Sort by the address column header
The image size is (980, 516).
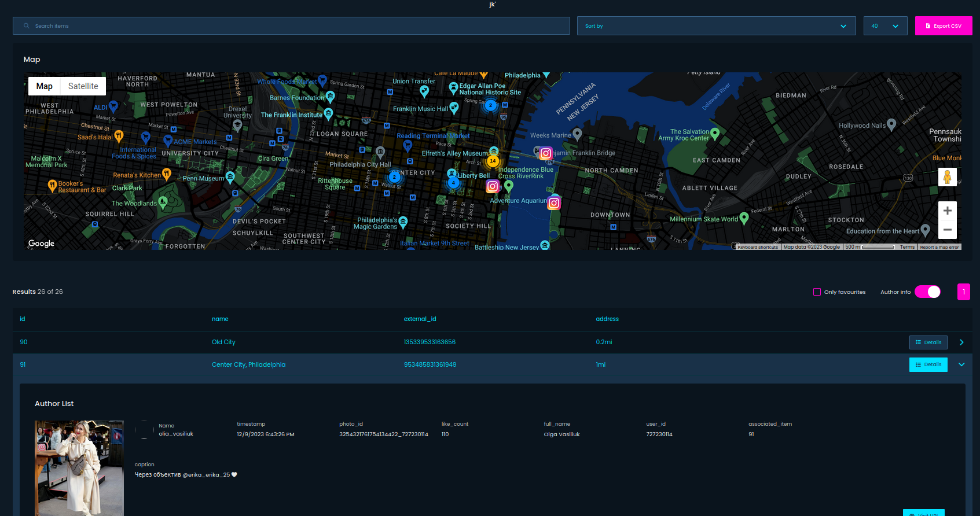click(x=607, y=319)
